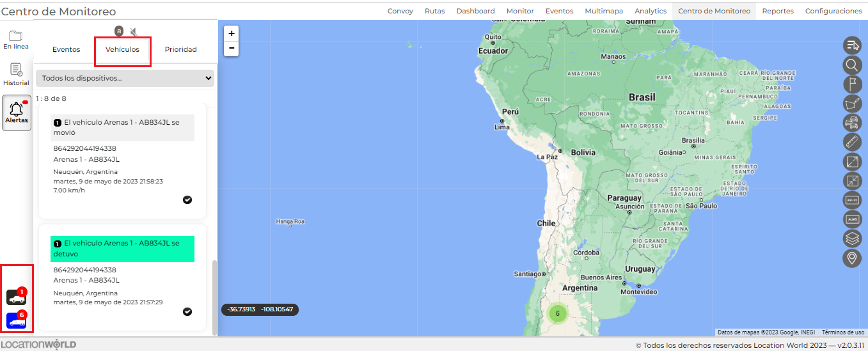Select the polygon geofence drawing tool
This screenshot has height=351, width=868.
(852, 103)
